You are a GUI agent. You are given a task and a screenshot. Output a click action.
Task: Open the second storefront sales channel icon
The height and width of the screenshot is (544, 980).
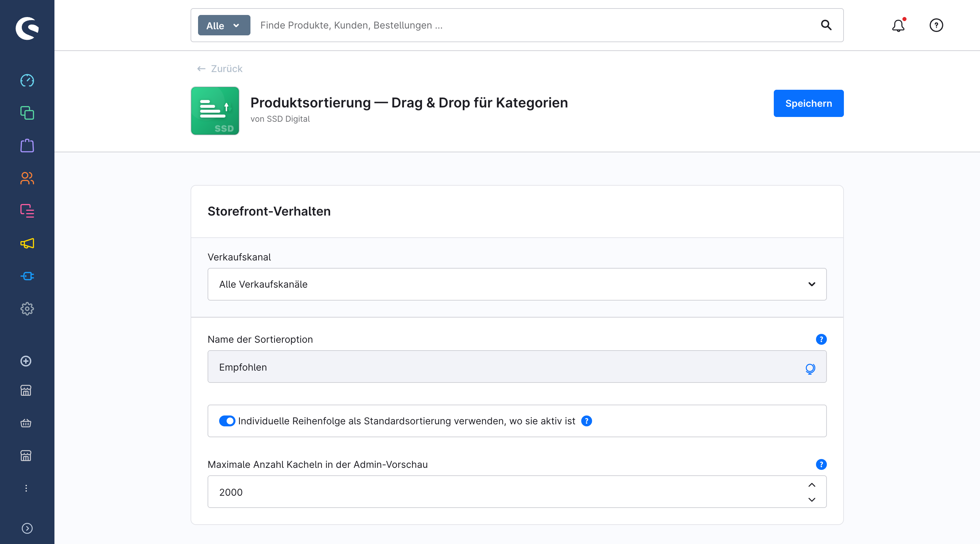26,455
